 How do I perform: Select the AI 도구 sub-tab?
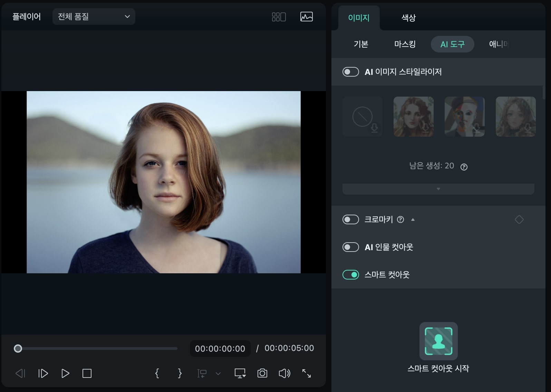pyautogui.click(x=453, y=44)
